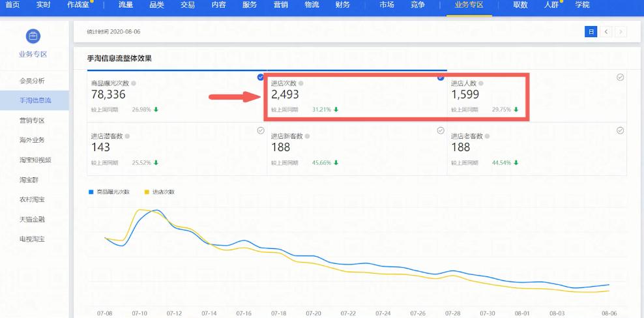Open the 取数 tab
644x318 pixels.
[520, 5]
